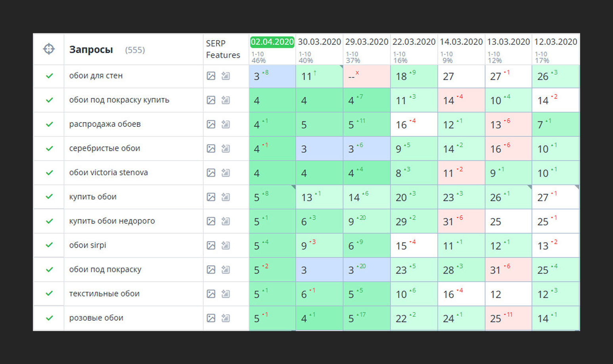Toggle checkmark for распродажа обоев
The width and height of the screenshot is (613, 364).
coord(49,124)
